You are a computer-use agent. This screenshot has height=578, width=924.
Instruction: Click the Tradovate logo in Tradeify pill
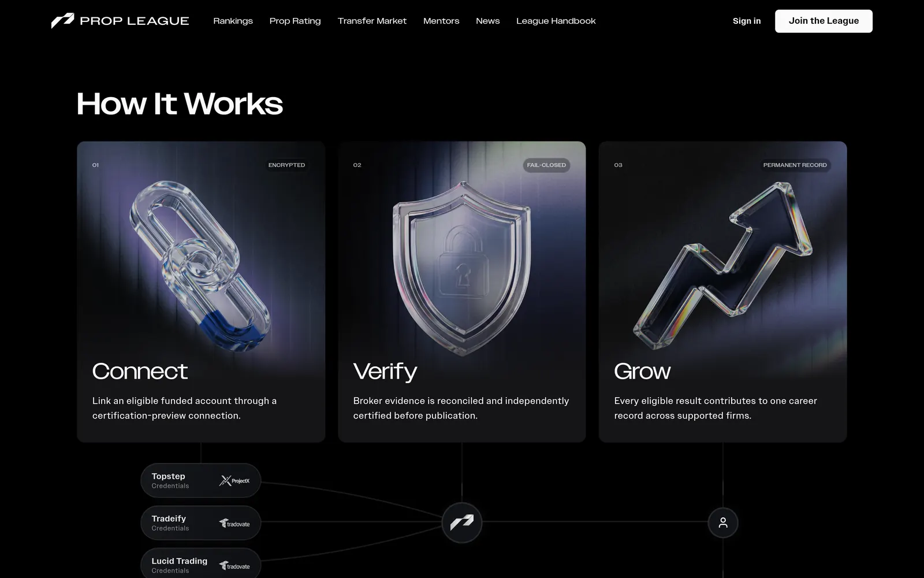tap(234, 523)
